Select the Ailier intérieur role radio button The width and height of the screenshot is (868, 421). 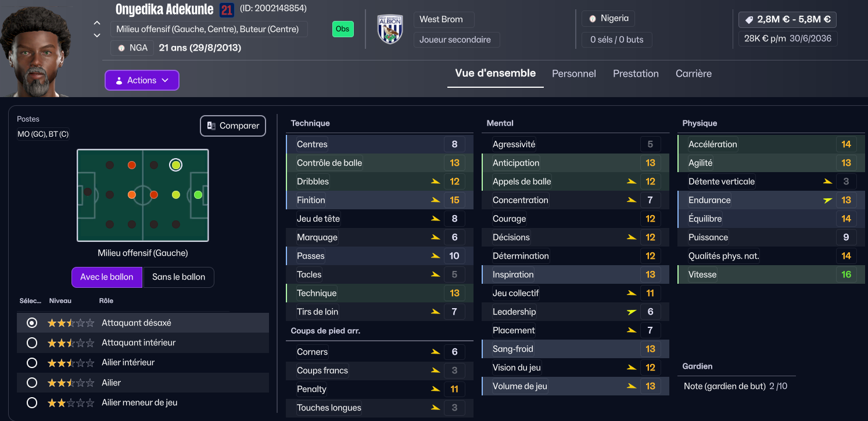(32, 363)
